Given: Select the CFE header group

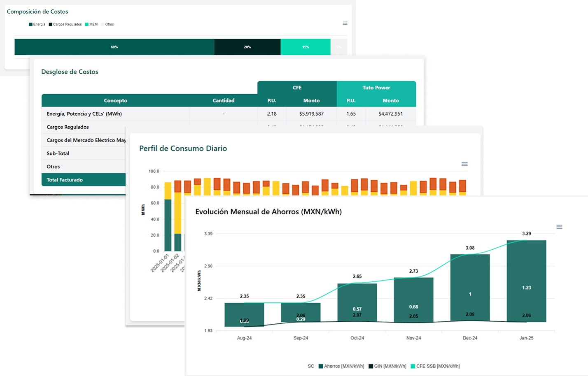Looking at the screenshot, I should coord(297,88).
